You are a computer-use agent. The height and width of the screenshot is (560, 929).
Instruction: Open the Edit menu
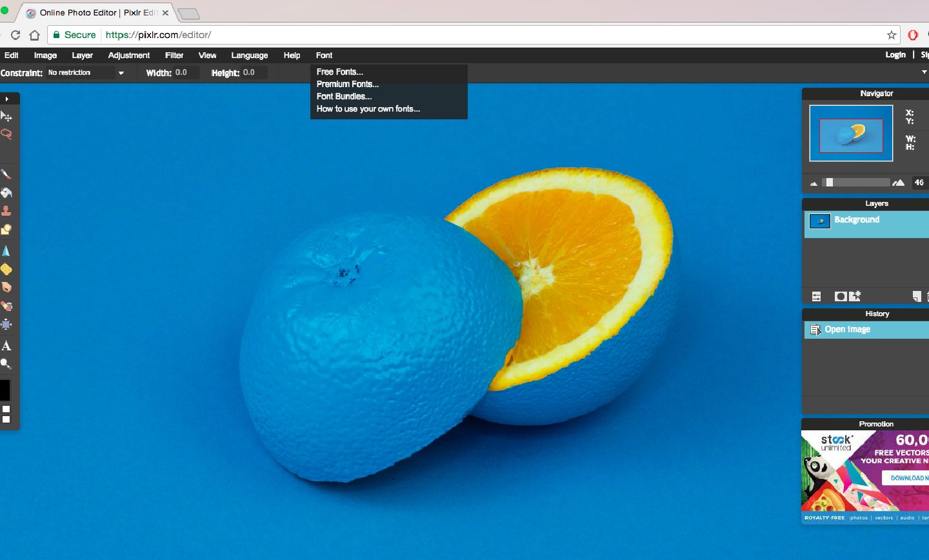12,55
